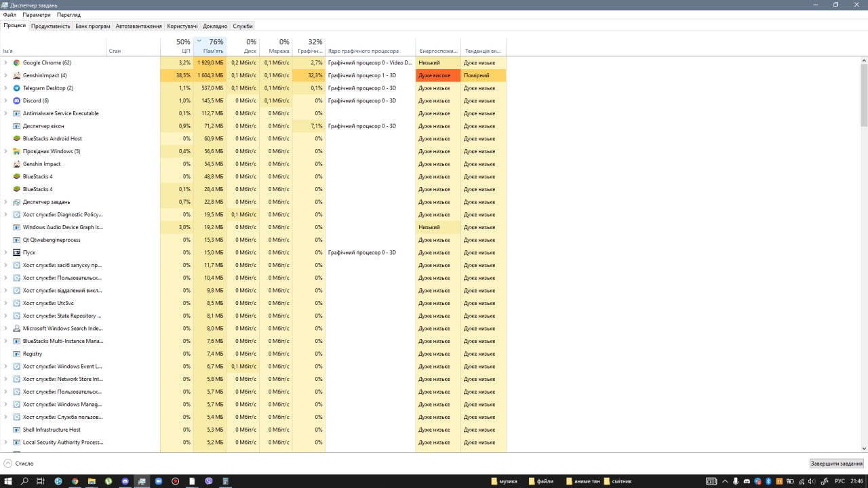Open Chrome from the taskbar
Screen dimensions: 868x488
point(75,481)
